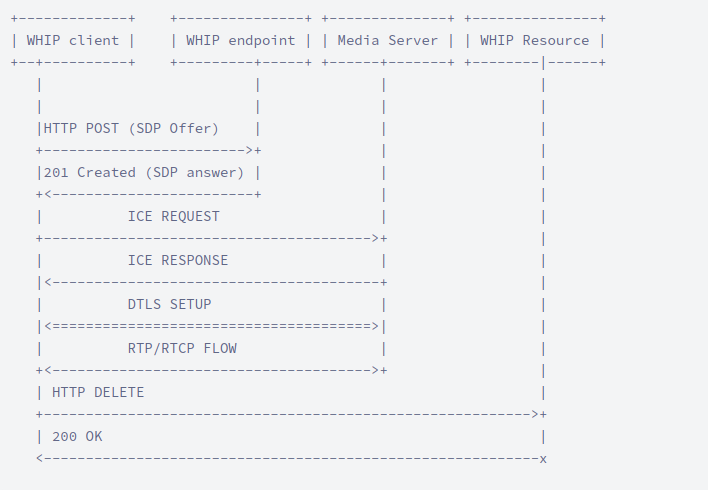Click the x at the 200 OK arrow end
The image size is (708, 490).
[543, 458]
